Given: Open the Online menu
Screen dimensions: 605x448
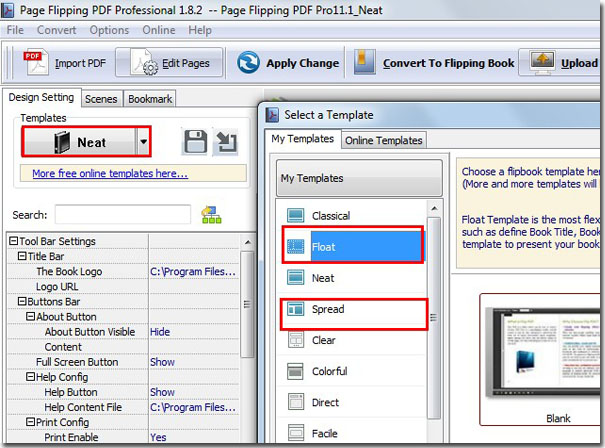Looking at the screenshot, I should coord(159,30).
